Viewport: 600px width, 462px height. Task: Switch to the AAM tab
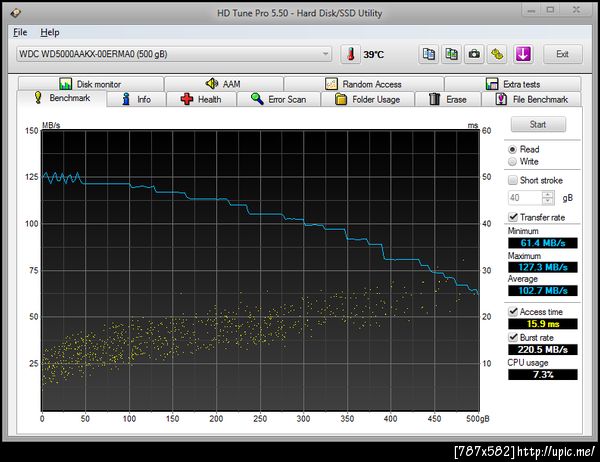point(223,84)
